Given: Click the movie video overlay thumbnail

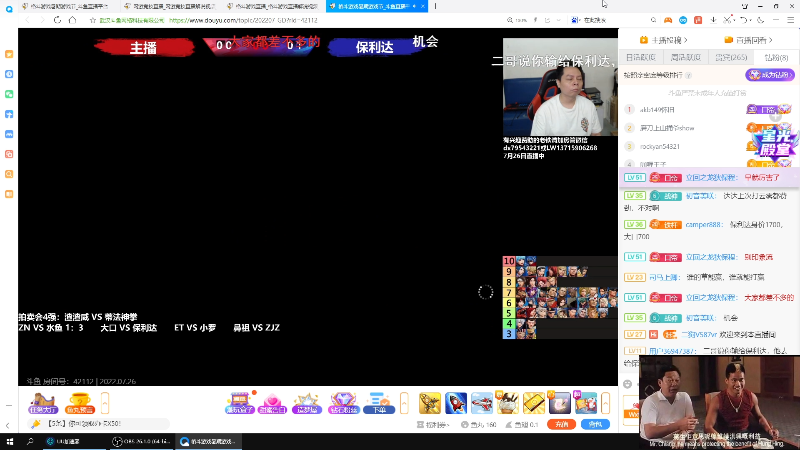Looking at the screenshot, I should point(719,403).
